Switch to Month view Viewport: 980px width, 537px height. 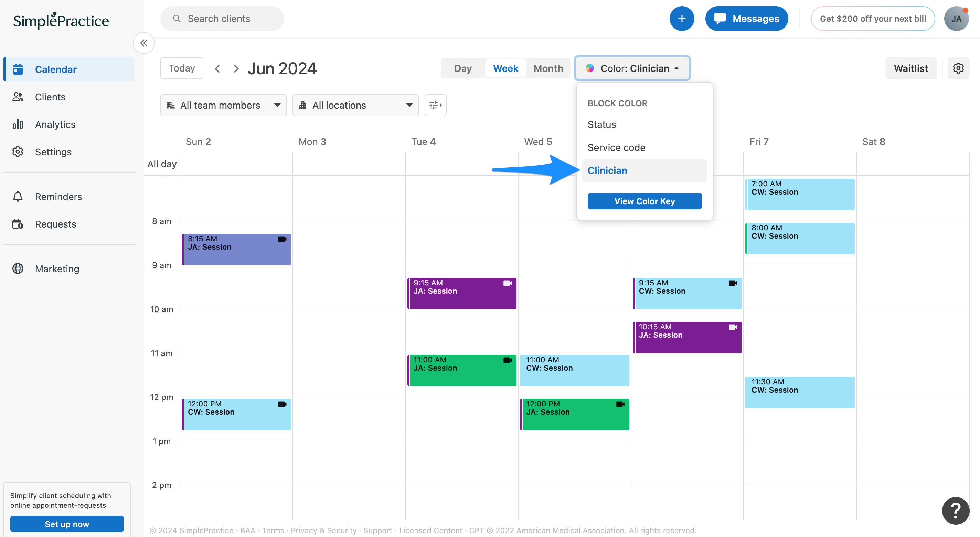click(548, 68)
